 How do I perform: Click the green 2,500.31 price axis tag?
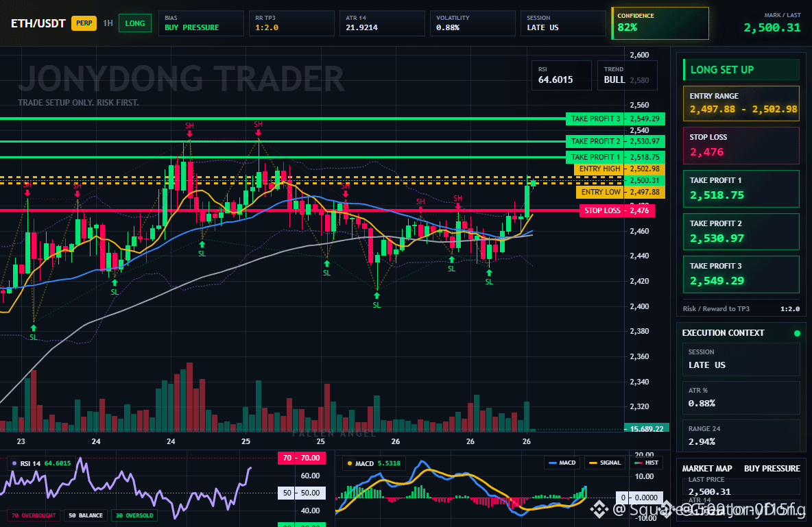645,181
